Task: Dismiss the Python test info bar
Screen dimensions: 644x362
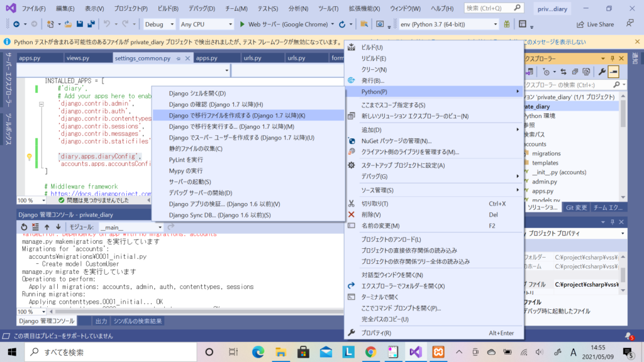Action: [637, 42]
